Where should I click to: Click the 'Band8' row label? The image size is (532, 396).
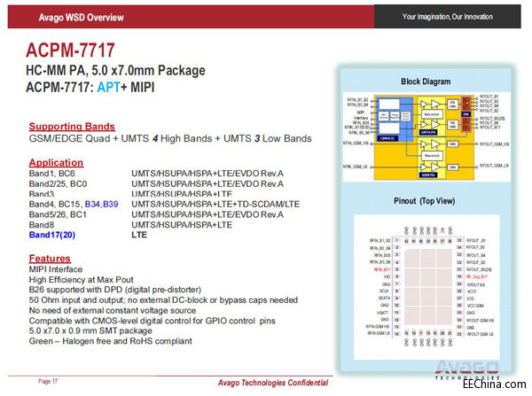(x=42, y=225)
